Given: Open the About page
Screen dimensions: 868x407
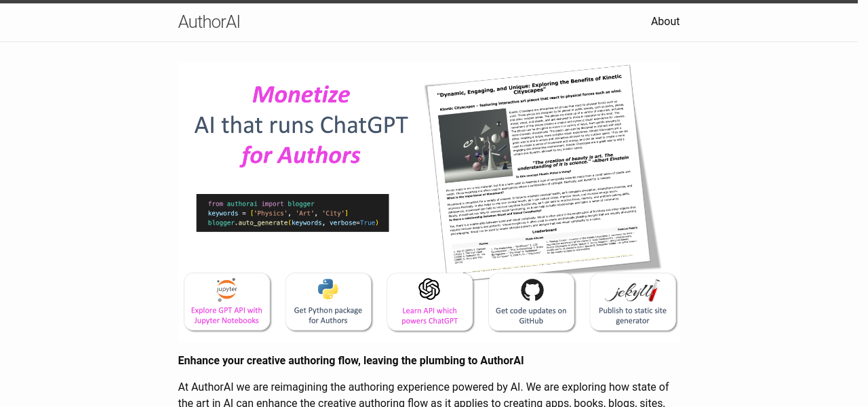Looking at the screenshot, I should pyautogui.click(x=665, y=22).
